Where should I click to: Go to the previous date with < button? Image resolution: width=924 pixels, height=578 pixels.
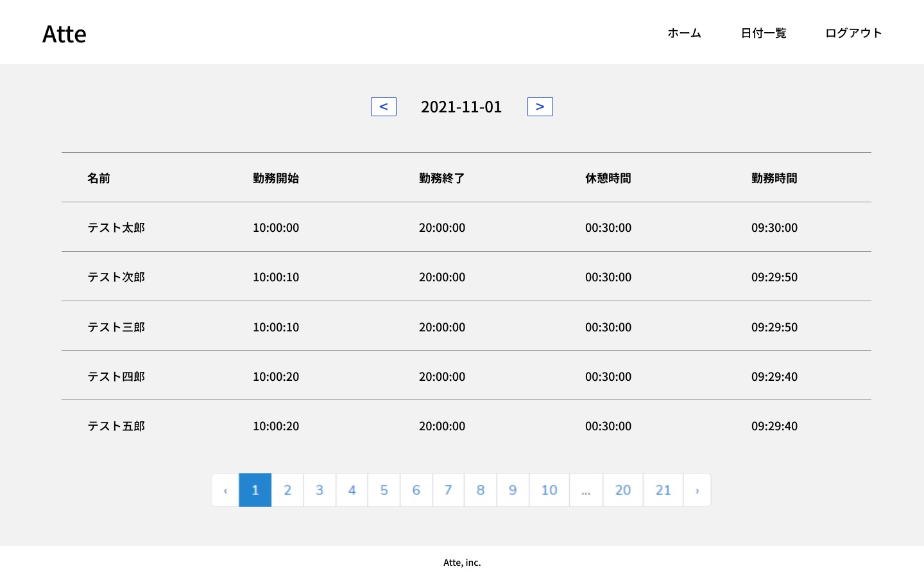[383, 106]
